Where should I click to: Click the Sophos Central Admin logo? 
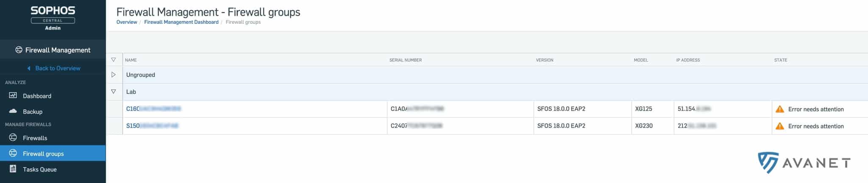click(53, 18)
